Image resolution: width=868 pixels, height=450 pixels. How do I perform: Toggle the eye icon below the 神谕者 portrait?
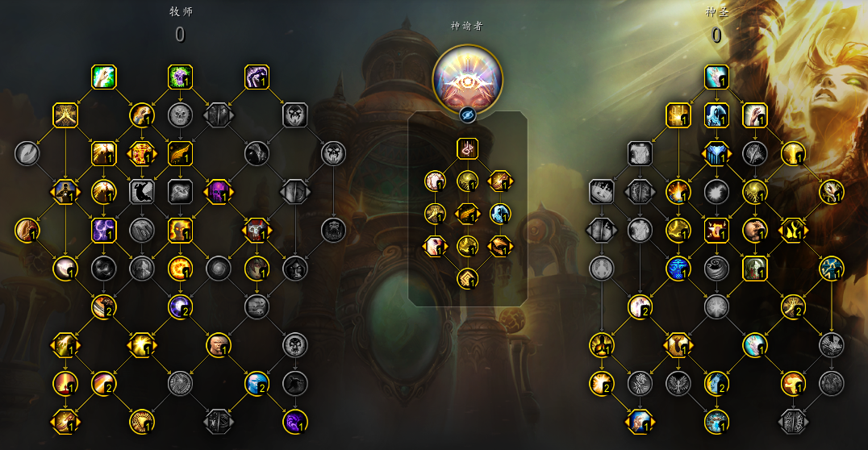[x=467, y=115]
